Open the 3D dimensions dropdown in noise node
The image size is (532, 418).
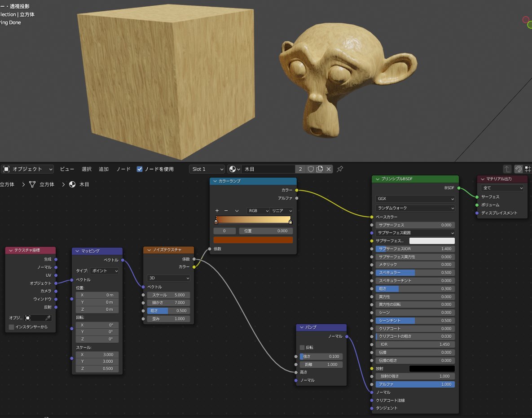point(169,278)
